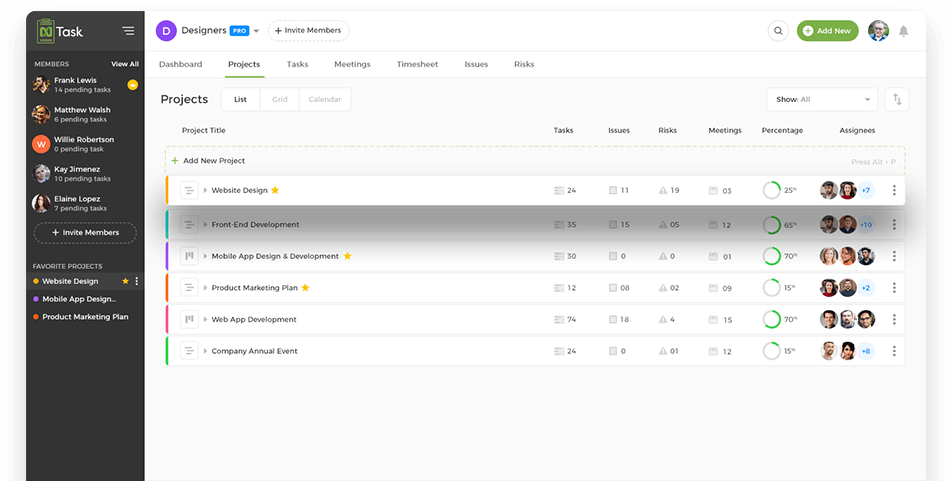
Task: Open three-dot menu for Product Marketing Plan row
Action: tap(894, 288)
